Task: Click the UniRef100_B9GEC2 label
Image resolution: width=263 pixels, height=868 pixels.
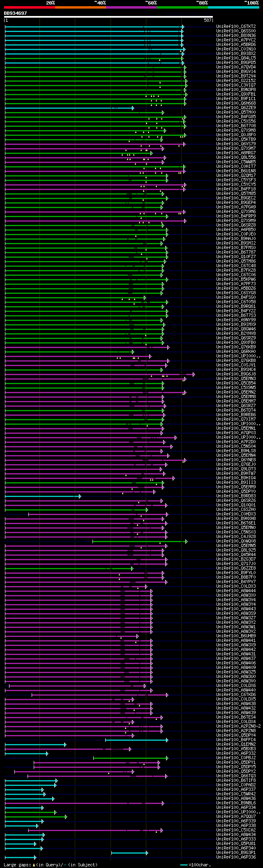Action: (236, 198)
